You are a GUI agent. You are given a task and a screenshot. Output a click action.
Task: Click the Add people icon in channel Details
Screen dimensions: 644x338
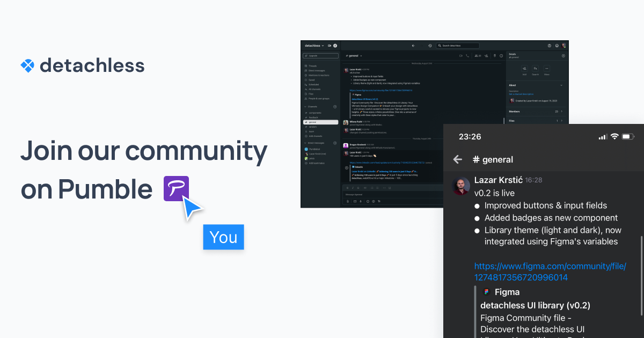click(524, 69)
